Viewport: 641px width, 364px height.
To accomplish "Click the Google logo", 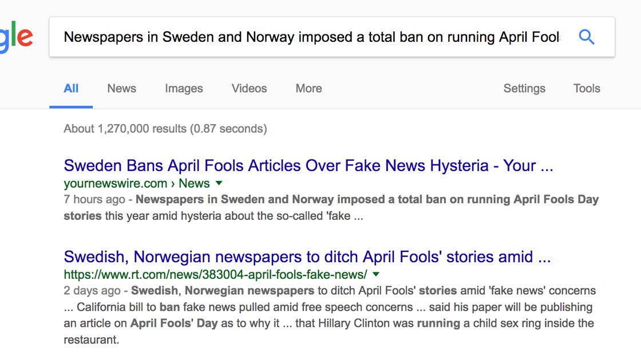I will coord(15,37).
